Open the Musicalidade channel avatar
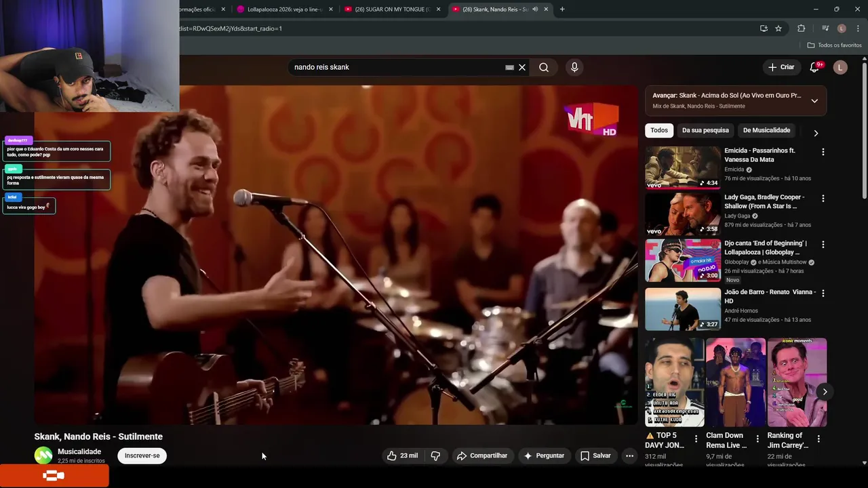Screen dimensions: 868x488 43,455
